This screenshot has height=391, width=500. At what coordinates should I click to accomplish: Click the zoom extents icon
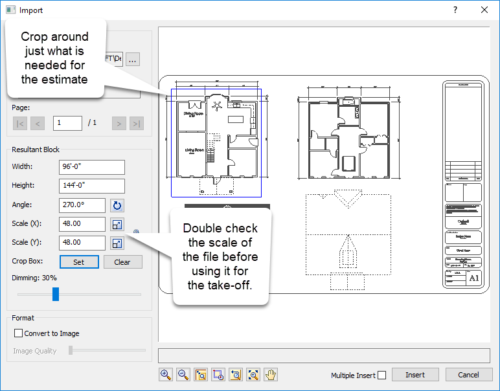coord(253,375)
